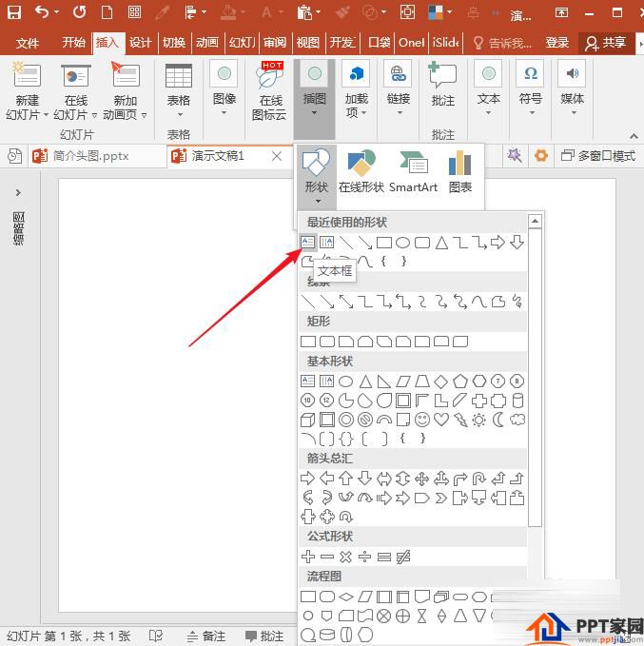Select the Cube basic shape

308,420
